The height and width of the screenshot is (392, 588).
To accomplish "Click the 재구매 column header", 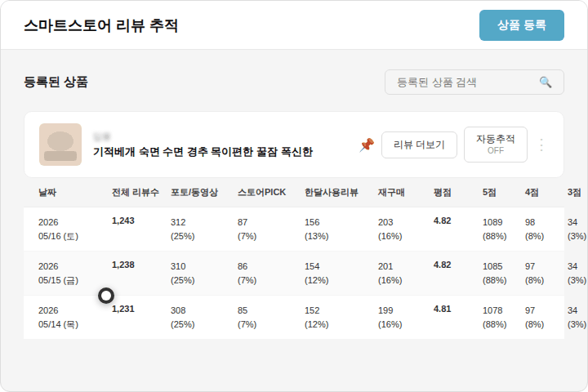I will point(391,193).
